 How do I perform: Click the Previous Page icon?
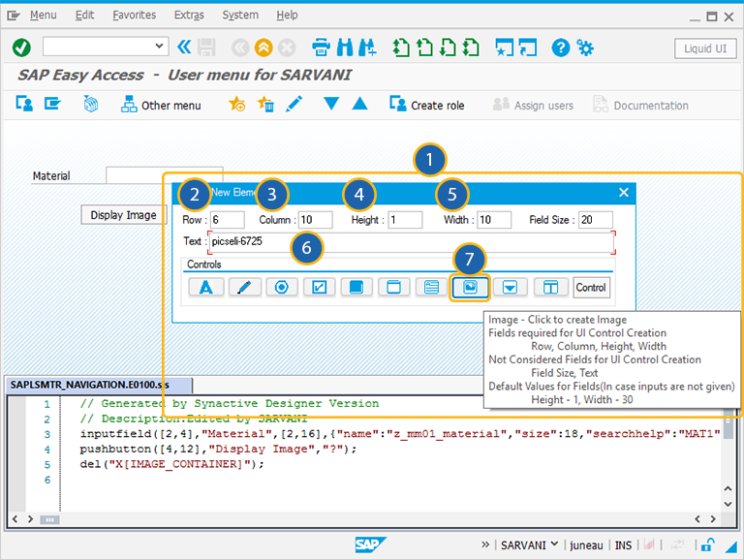click(424, 47)
